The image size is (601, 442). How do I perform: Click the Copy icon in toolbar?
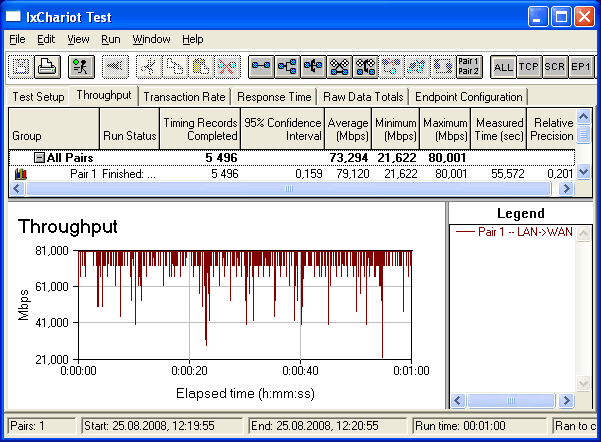tap(175, 67)
